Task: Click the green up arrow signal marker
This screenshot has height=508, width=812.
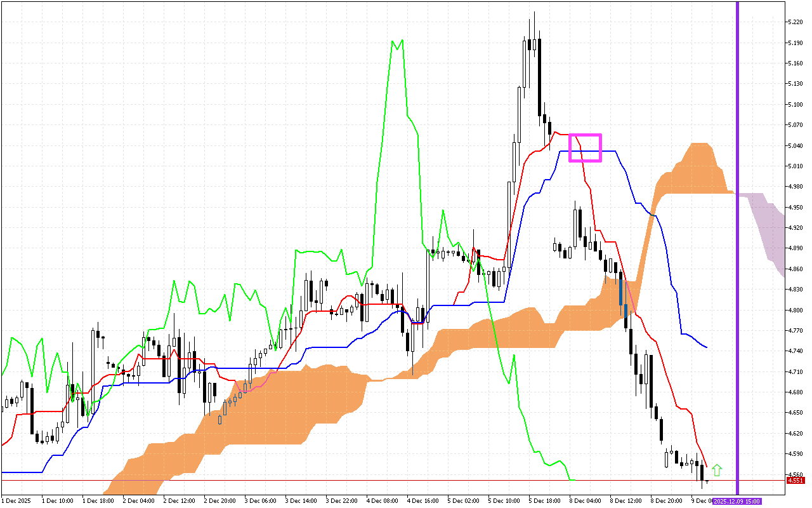Action: point(717,471)
